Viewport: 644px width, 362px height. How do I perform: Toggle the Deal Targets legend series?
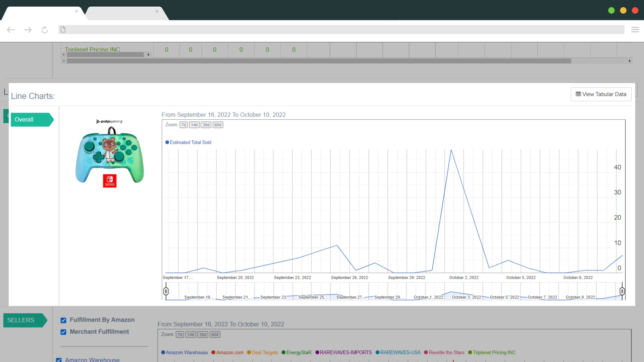[262, 353]
